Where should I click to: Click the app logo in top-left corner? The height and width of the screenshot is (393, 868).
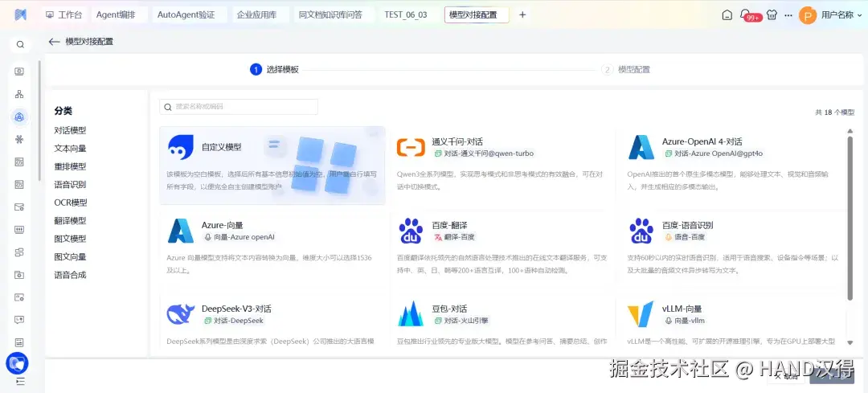(x=20, y=15)
